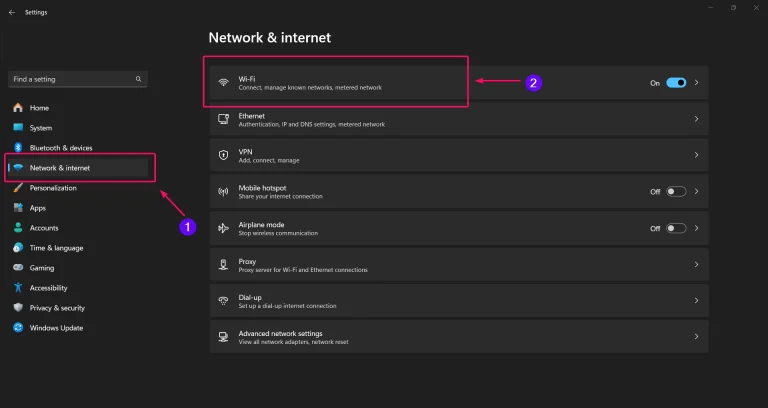Open Ethernet settings via its chevron
The width and height of the screenshot is (768, 408).
pyautogui.click(x=696, y=119)
